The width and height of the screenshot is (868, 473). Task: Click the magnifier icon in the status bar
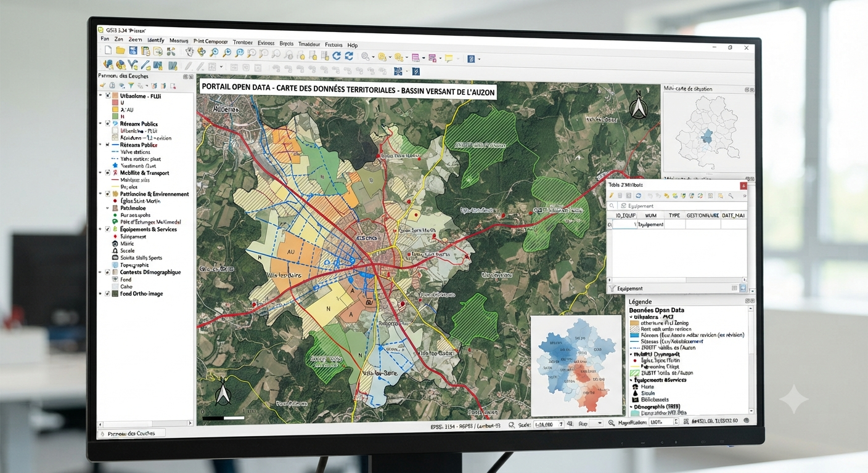[612, 423]
